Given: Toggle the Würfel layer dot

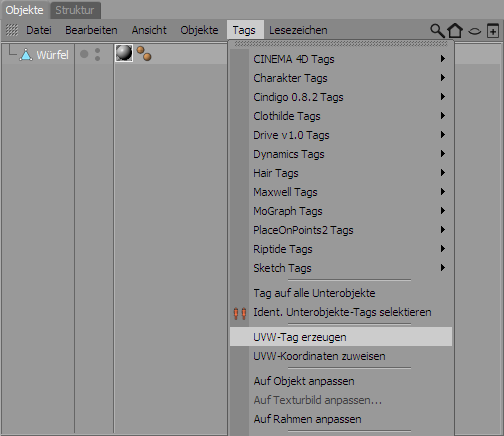Looking at the screenshot, I should coord(84,54).
